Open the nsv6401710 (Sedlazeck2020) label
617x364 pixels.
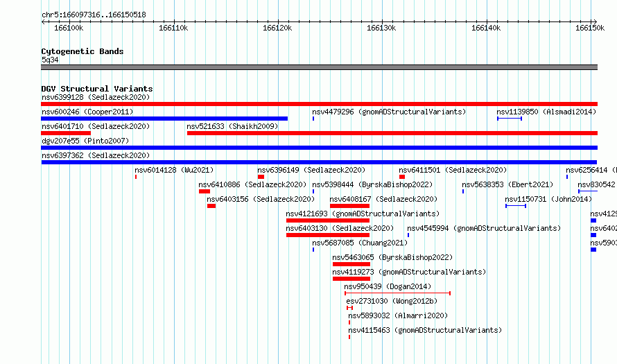click(x=96, y=126)
